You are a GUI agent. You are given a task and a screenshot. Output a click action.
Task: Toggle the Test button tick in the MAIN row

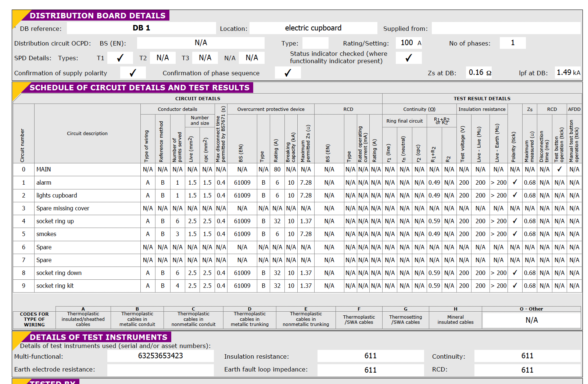559,169
